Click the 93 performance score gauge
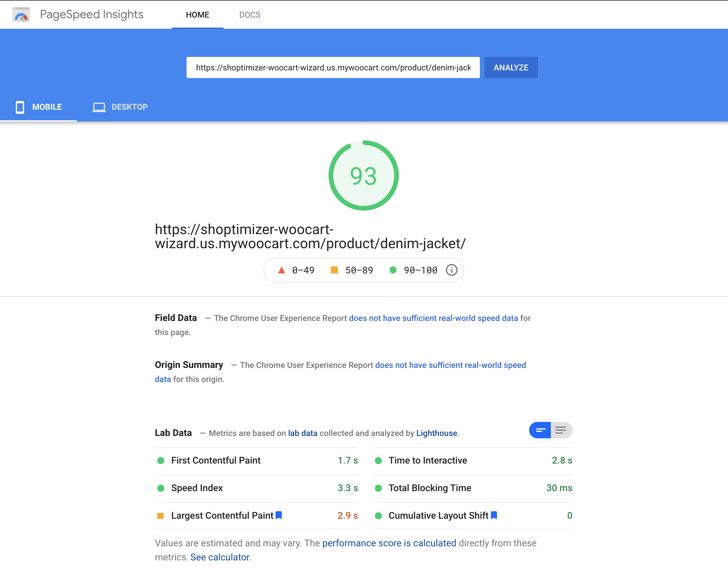Image resolution: width=728 pixels, height=568 pixels. pos(363,175)
